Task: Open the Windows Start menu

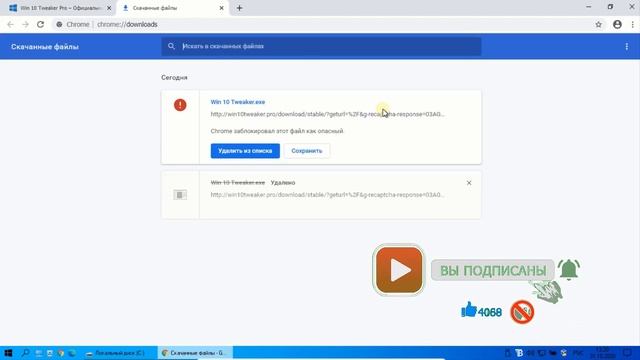Action: click(x=8, y=353)
